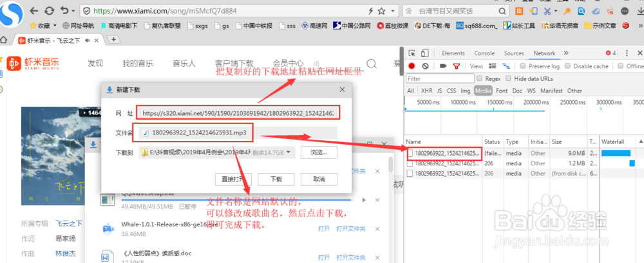Open the 飞云之下 album link
Viewport: 644px width, 263px height.
pyautogui.click(x=69, y=224)
